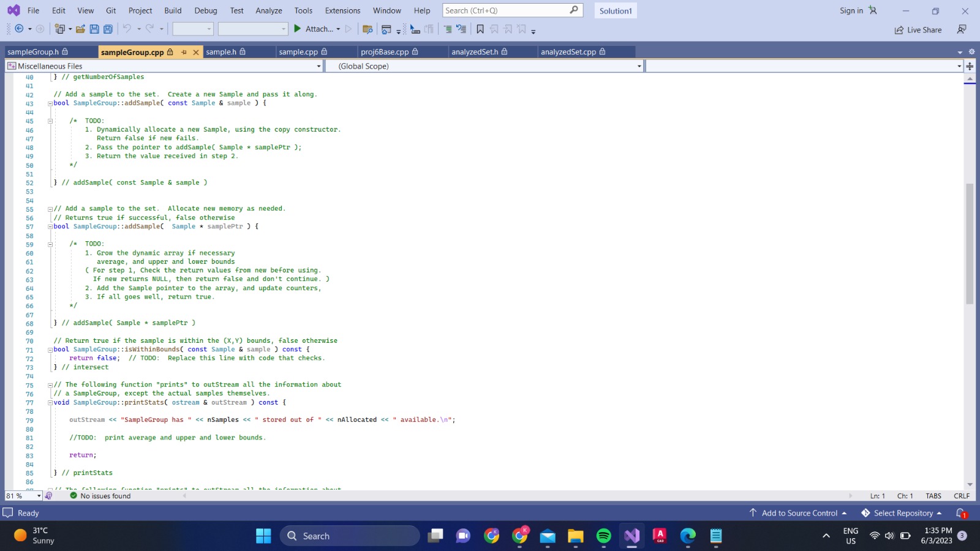980x551 pixels.
Task: Click the Live Share button
Action: (918, 29)
